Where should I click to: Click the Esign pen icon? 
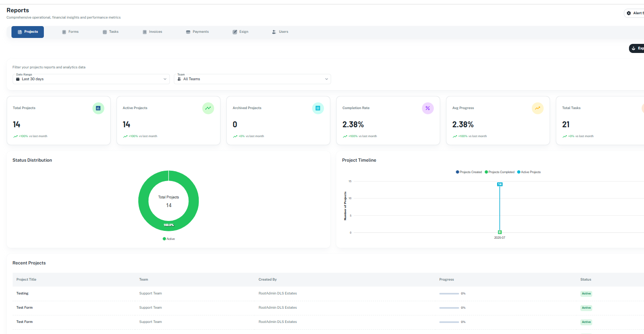pos(235,32)
